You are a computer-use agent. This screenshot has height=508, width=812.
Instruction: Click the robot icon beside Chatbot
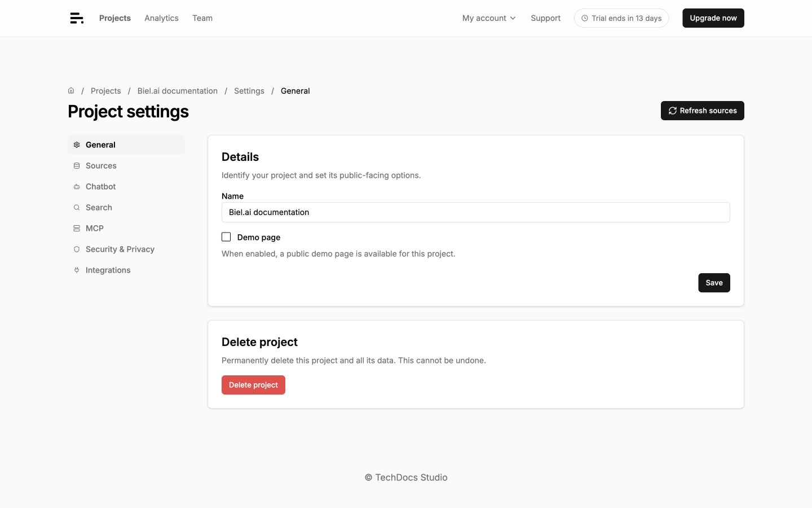point(77,186)
